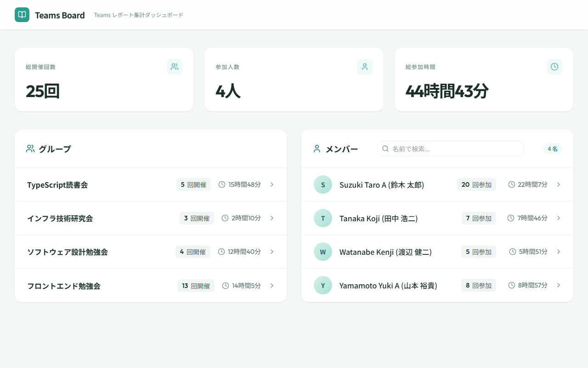Click Yamamoto Yuki's Y avatar
This screenshot has width=588, height=368.
click(x=323, y=285)
